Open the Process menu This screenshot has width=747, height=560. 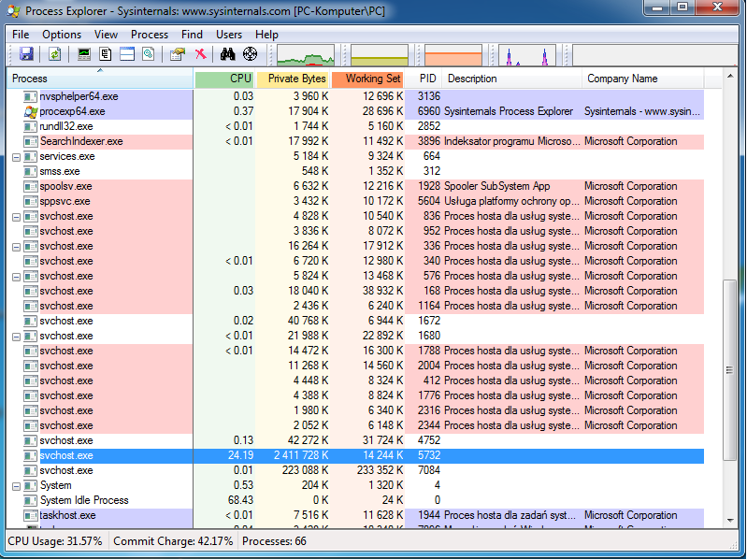149,35
